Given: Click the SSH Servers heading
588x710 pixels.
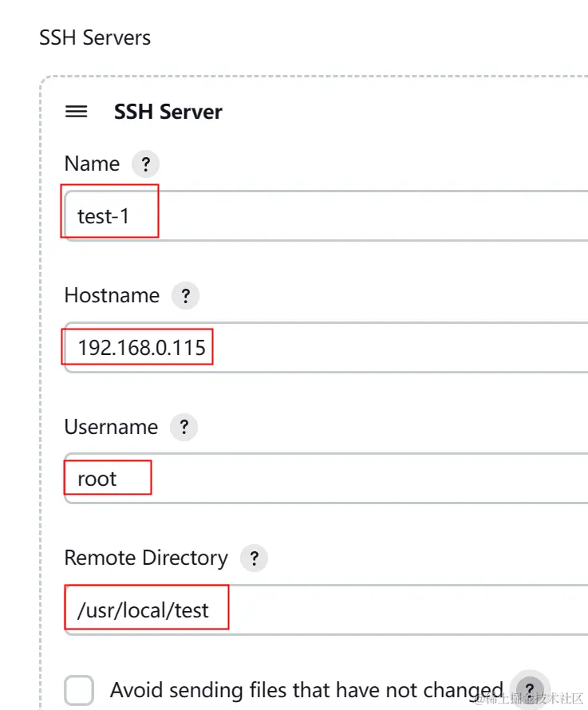Looking at the screenshot, I should point(95,37).
